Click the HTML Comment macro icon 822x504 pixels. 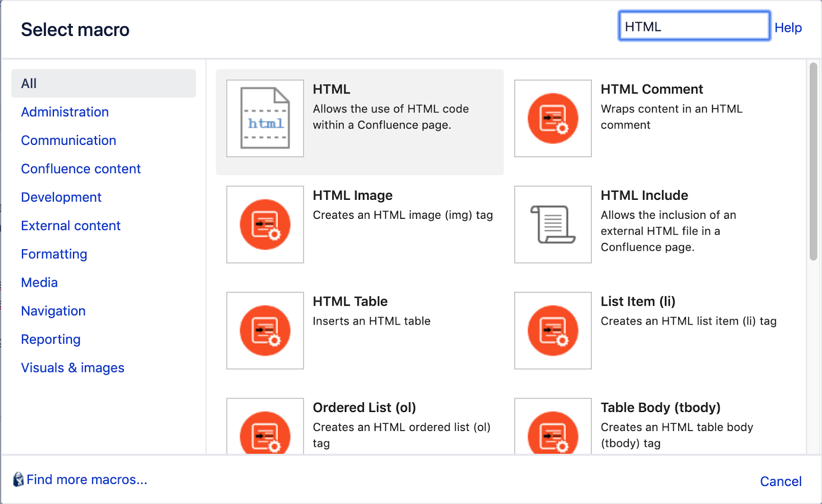coord(552,118)
